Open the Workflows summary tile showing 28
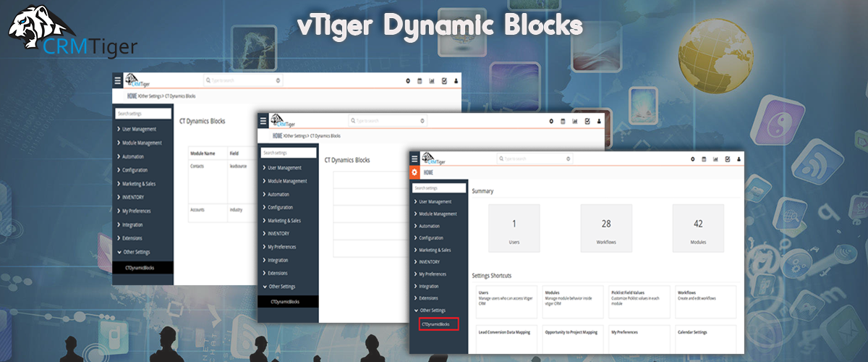868x362 pixels. [x=606, y=228]
